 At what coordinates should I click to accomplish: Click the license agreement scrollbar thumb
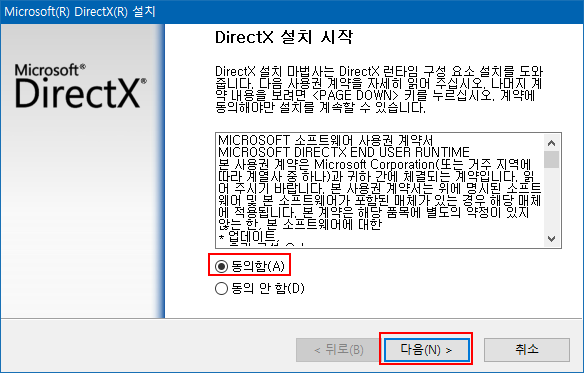[x=552, y=159]
